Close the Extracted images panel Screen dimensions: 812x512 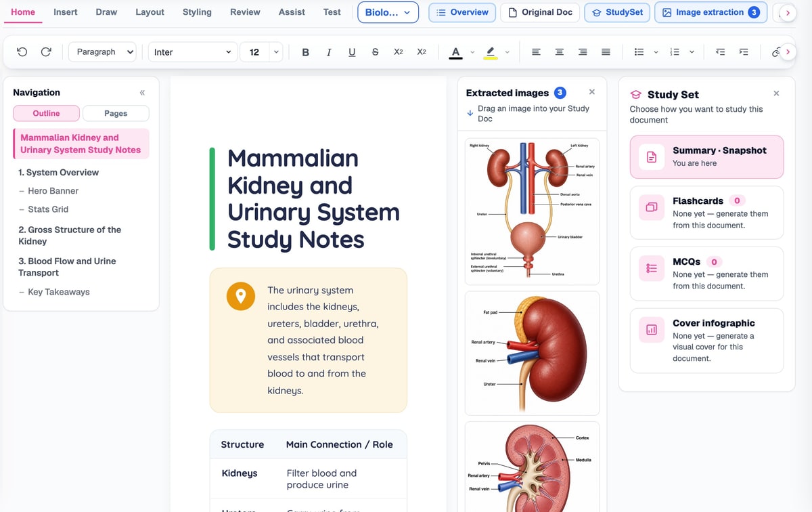592,92
